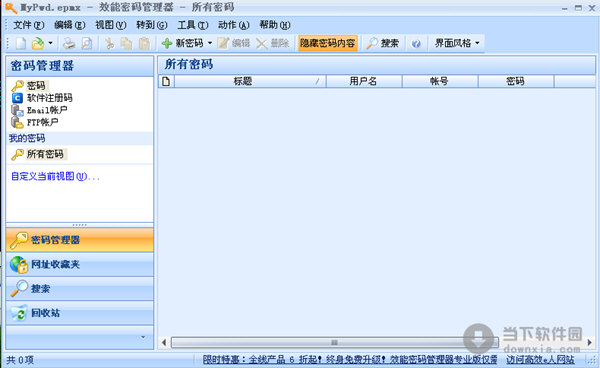
Task: Click the Email帐户 server icon
Action: pos(17,110)
